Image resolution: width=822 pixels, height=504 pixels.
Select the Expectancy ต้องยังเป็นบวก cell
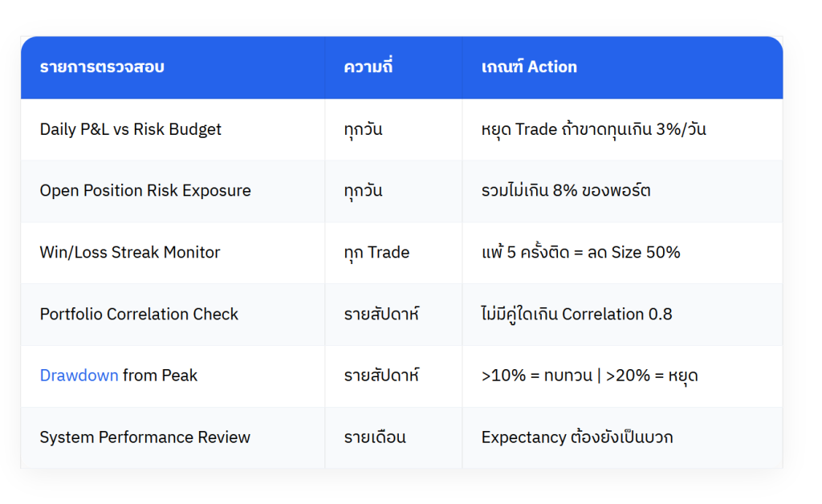(x=577, y=437)
